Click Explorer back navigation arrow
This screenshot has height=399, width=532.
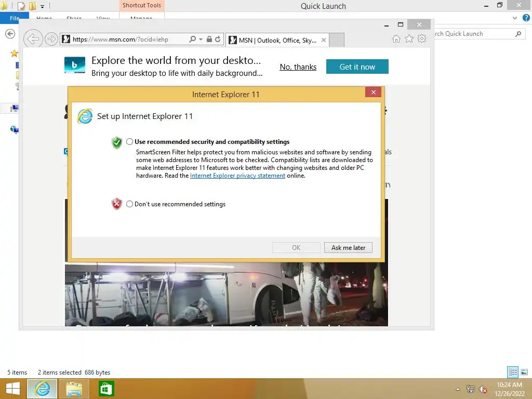pos(10,34)
